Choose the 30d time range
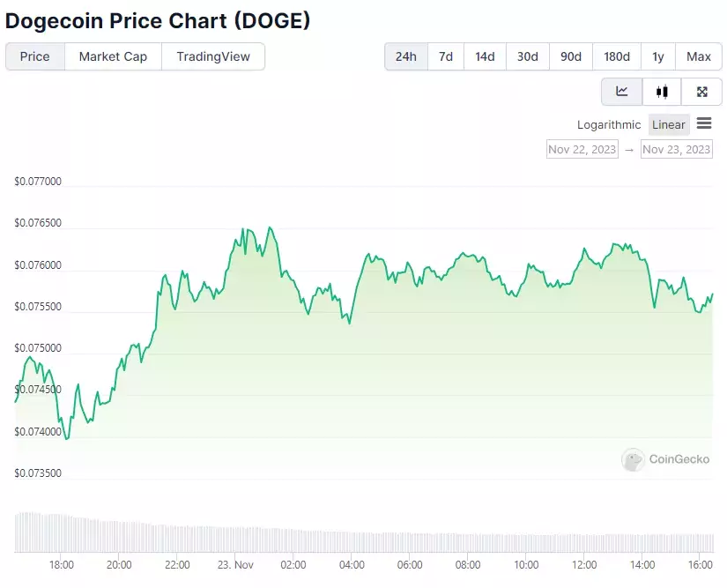Screen dimensions: 727x588 (x=528, y=56)
